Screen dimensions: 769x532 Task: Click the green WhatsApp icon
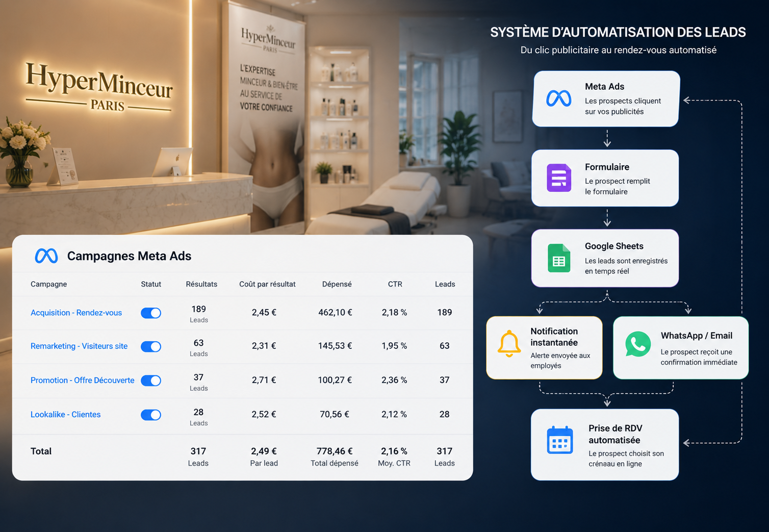click(638, 344)
